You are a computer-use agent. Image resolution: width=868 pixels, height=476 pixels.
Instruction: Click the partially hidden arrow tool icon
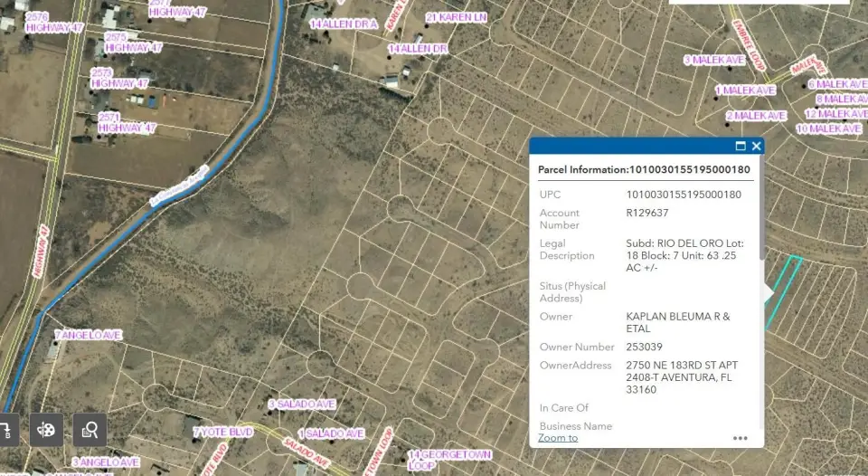pos(7,430)
